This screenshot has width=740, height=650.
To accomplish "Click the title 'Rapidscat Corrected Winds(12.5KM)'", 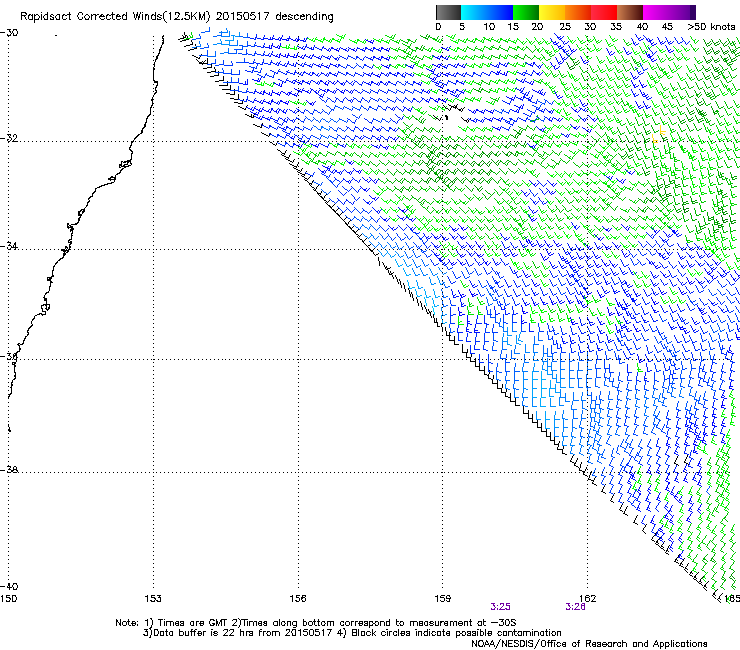I will 115,17.
